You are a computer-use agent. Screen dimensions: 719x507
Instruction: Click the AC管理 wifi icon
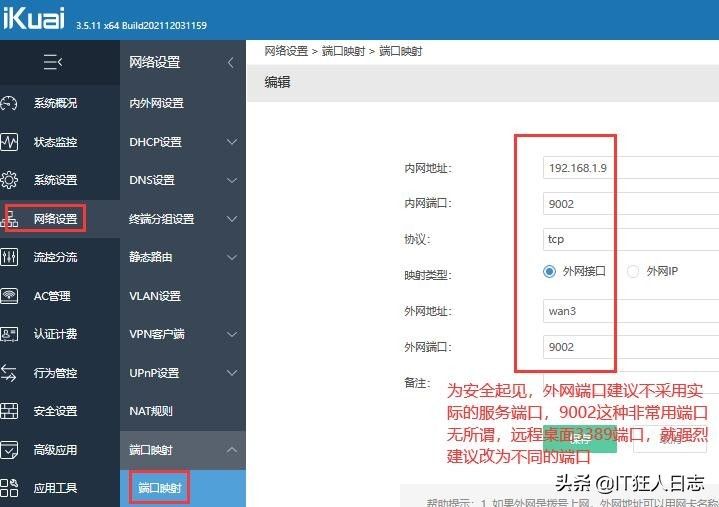(x=9, y=296)
